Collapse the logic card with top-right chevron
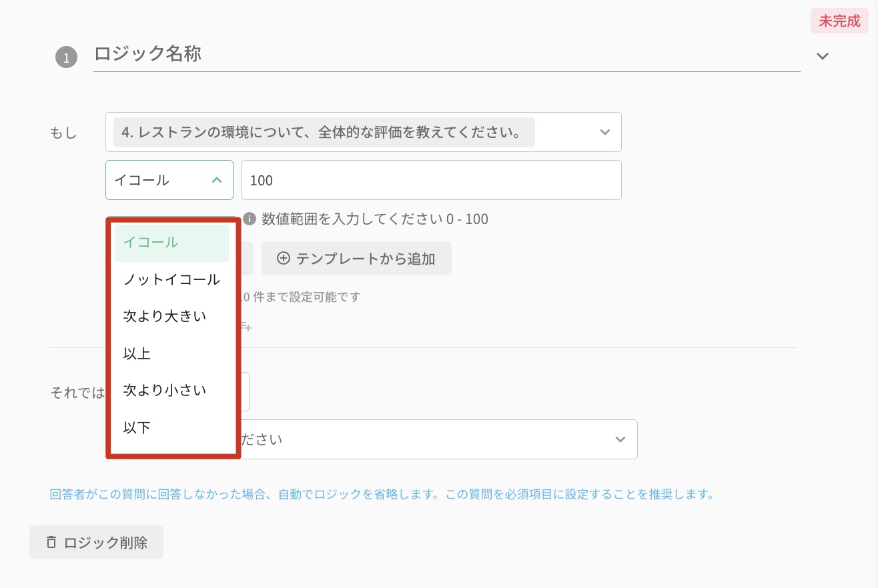 point(823,56)
